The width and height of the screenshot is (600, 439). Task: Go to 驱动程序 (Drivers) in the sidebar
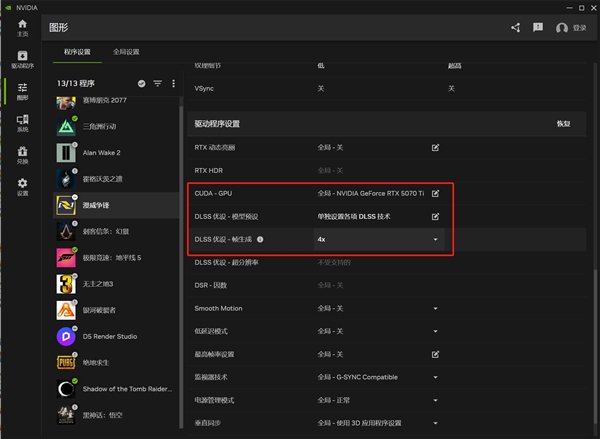pyautogui.click(x=21, y=58)
